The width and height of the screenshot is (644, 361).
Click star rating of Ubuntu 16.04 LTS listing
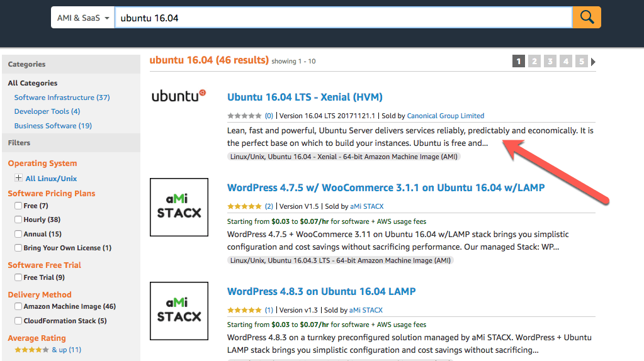click(244, 116)
